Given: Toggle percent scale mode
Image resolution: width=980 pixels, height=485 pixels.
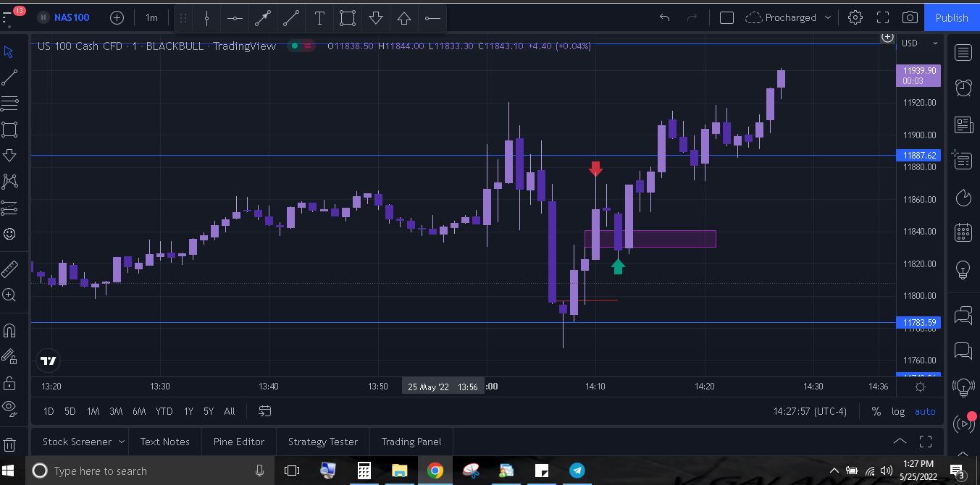Looking at the screenshot, I should point(876,411).
